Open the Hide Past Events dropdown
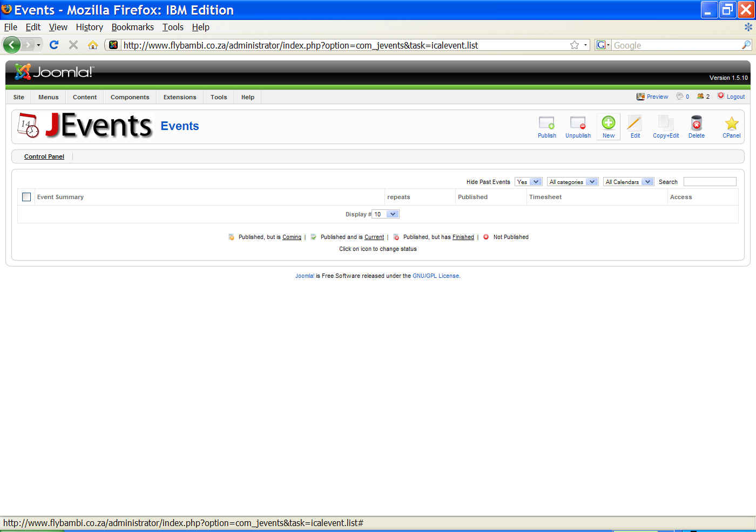This screenshot has height=532, width=756. point(528,182)
